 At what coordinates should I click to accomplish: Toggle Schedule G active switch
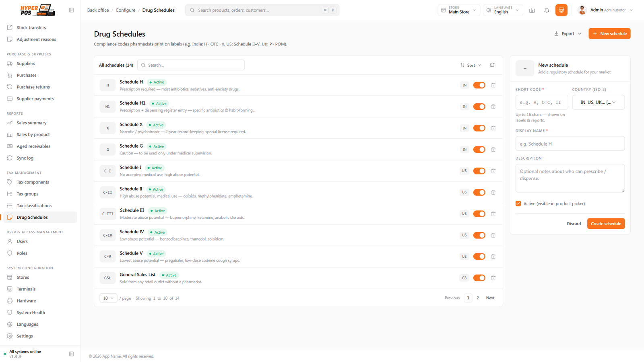tap(479, 150)
